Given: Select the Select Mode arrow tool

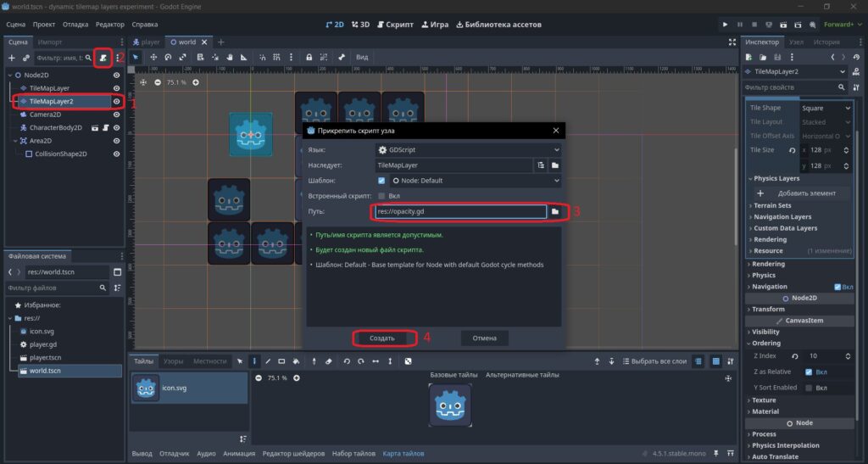Looking at the screenshot, I should click(x=136, y=57).
